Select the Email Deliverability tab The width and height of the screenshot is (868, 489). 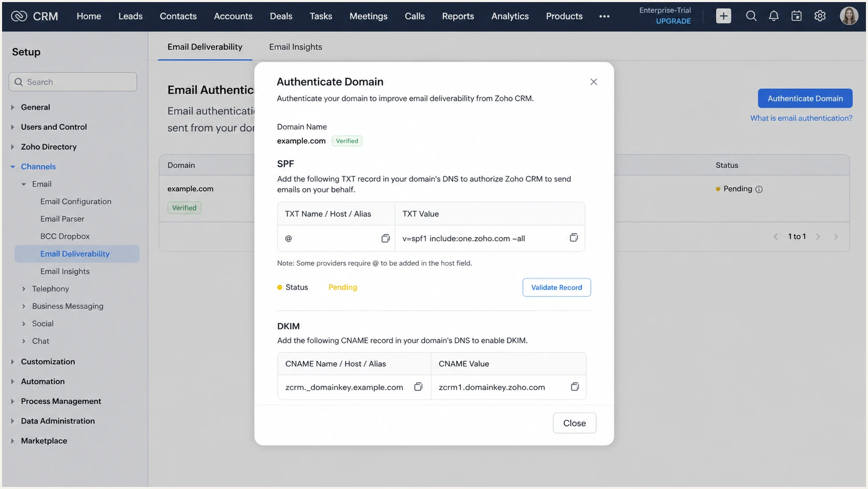coord(205,47)
